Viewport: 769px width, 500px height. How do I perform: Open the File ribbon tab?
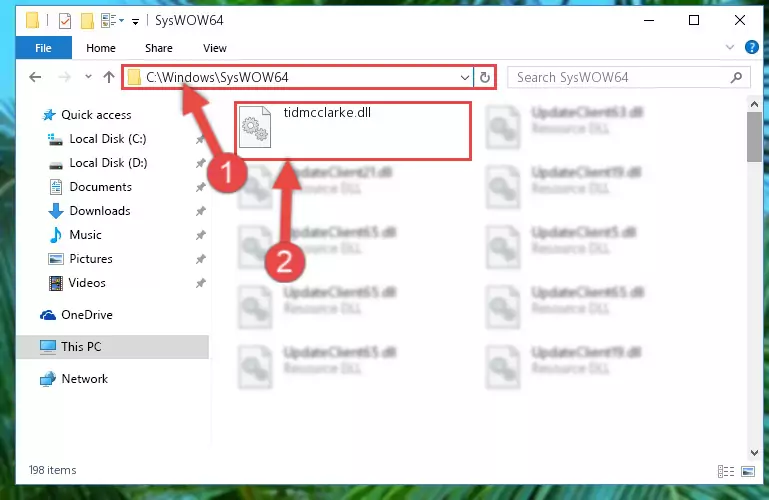43,48
